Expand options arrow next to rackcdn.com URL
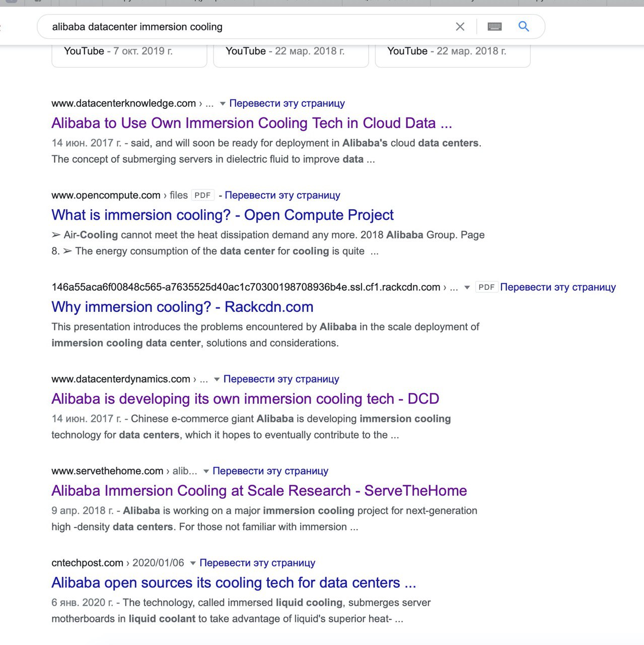This screenshot has height=645, width=644. coord(467,288)
